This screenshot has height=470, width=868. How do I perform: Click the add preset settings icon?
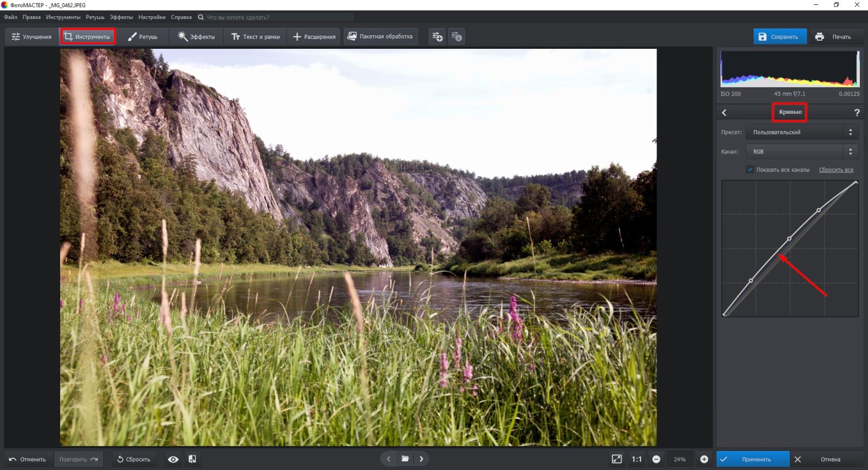(437, 37)
